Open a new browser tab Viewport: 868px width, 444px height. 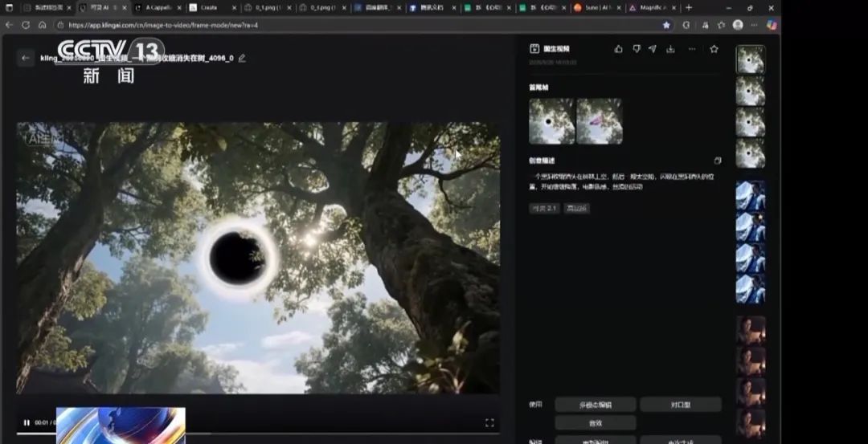pyautogui.click(x=688, y=7)
